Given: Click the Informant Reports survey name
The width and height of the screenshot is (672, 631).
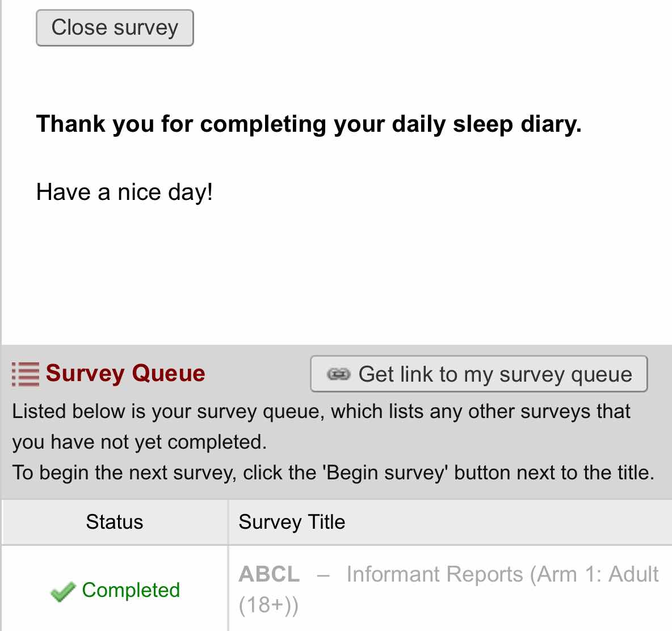Looking at the screenshot, I should pos(435,574).
